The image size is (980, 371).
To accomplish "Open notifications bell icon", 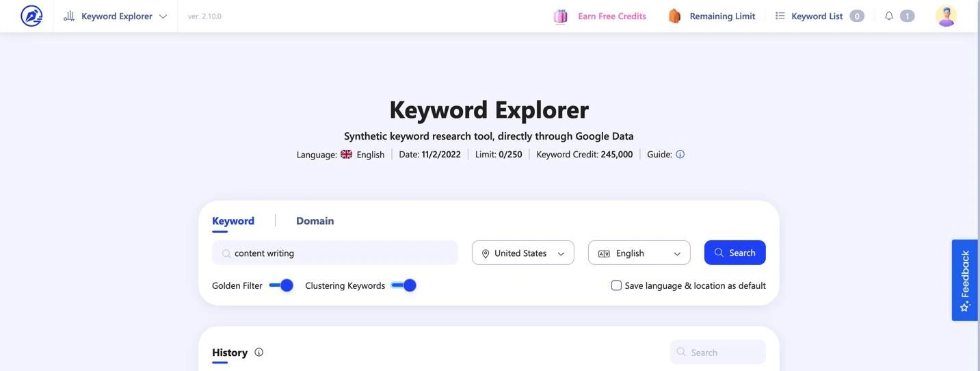I will click(889, 16).
